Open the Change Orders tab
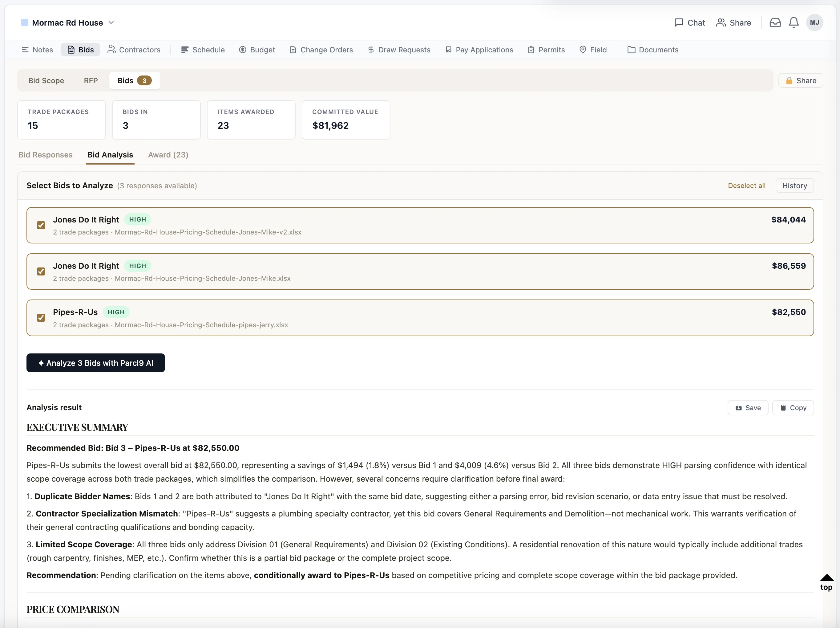 [321, 50]
